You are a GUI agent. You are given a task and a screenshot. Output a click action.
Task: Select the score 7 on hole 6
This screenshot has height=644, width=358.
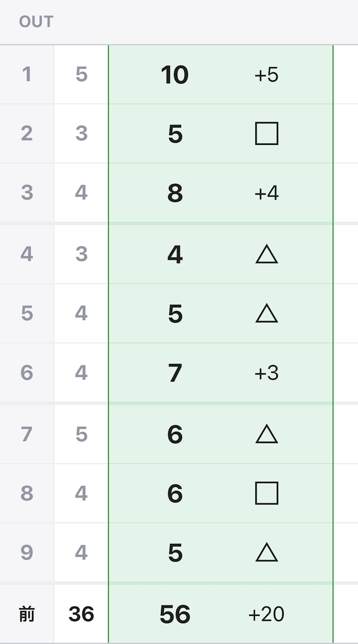click(175, 373)
